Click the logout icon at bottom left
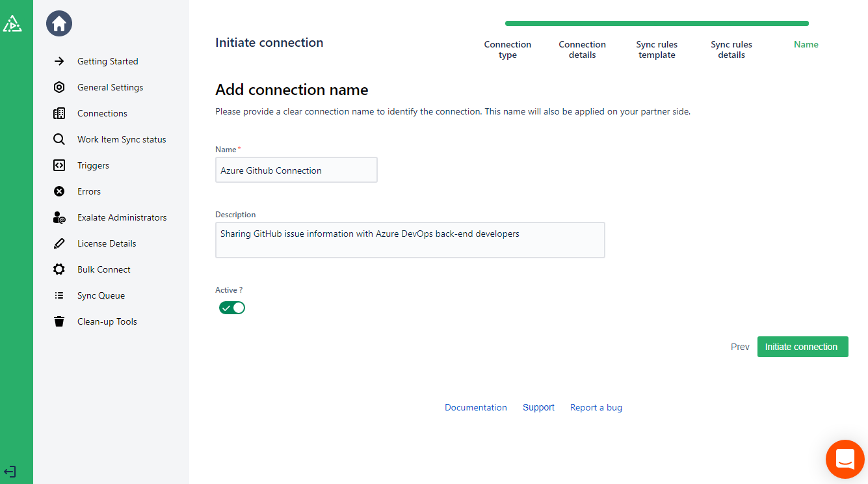The width and height of the screenshot is (868, 484). (x=10, y=472)
